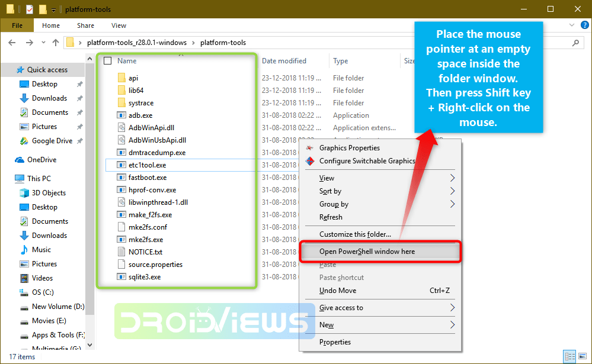This screenshot has width=592, height=364.
Task: Open OS (C:) drive
Action: (43, 292)
